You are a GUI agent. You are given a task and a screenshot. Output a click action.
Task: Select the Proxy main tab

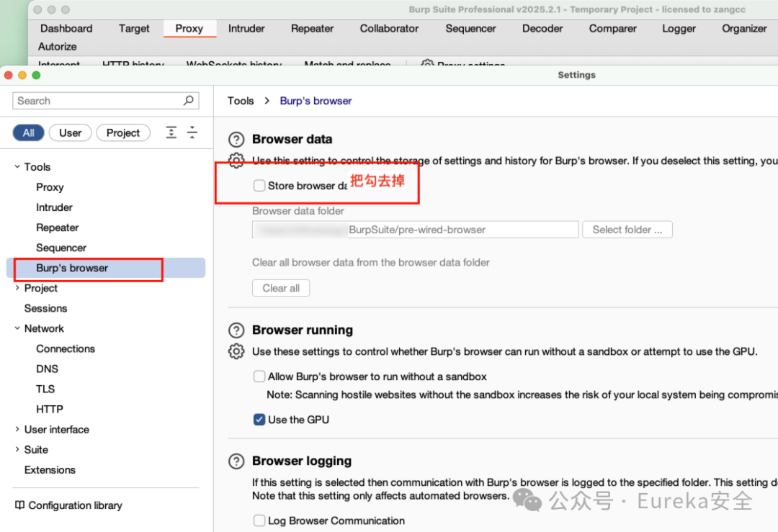(189, 28)
